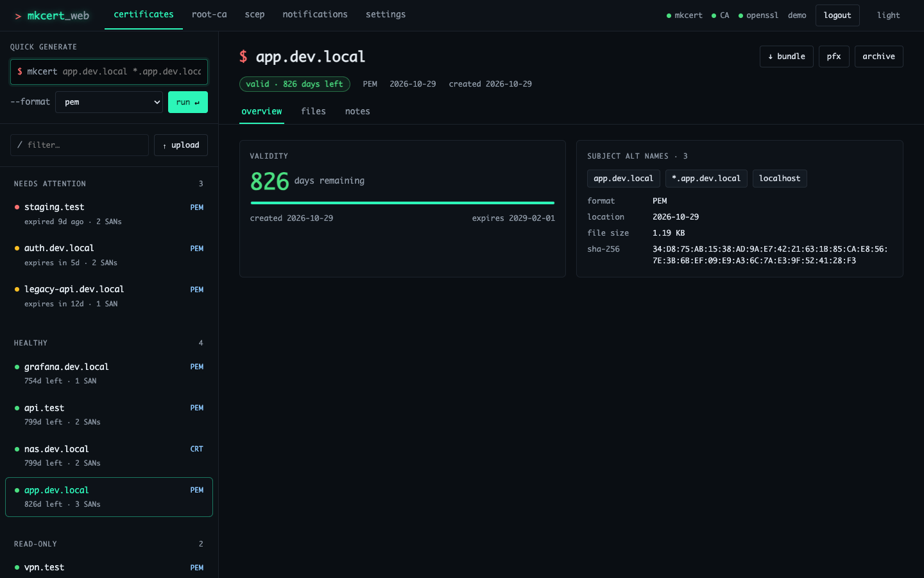Select the staging.test certificate
The image size is (924, 578).
click(x=109, y=214)
